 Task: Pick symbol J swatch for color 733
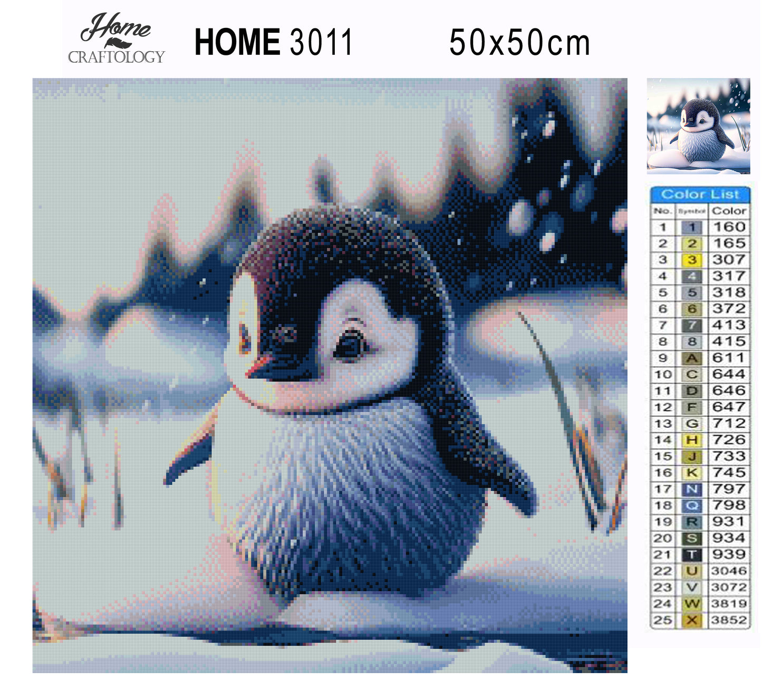692,456
